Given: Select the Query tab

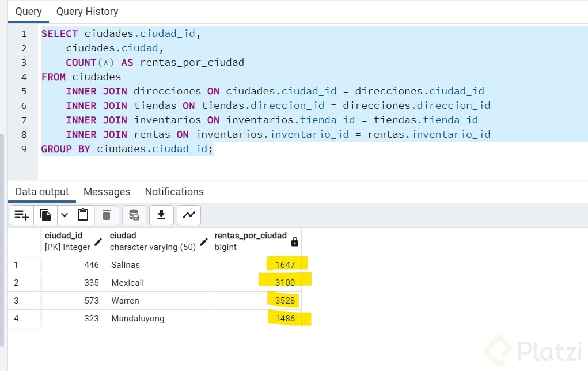Looking at the screenshot, I should tap(28, 12).
